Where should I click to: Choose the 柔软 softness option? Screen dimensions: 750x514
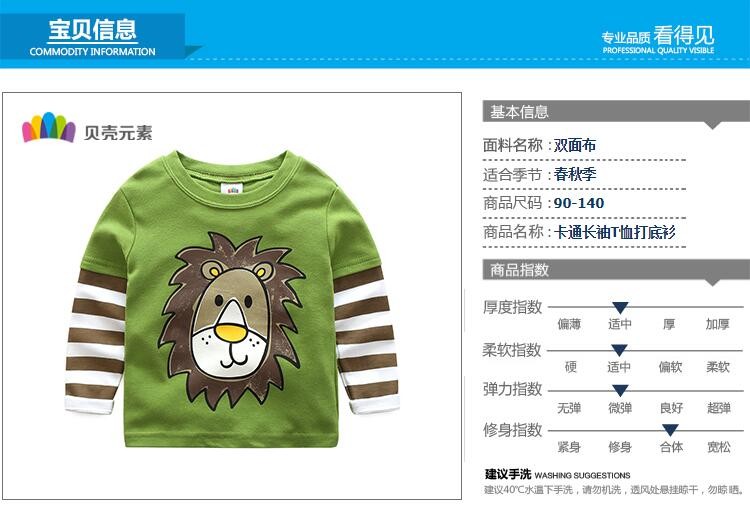coord(718,367)
